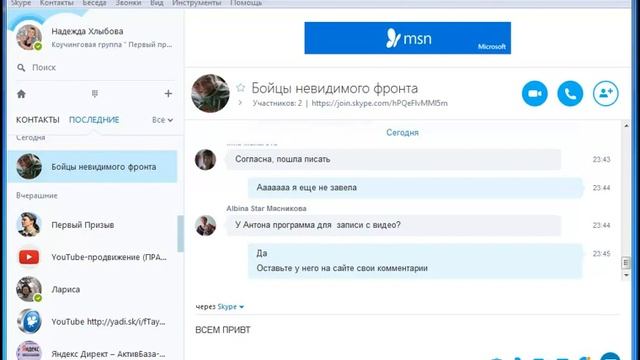640x360 pixels.
Task: Open the YouTube-продвижение conversation
Action: tap(93, 257)
